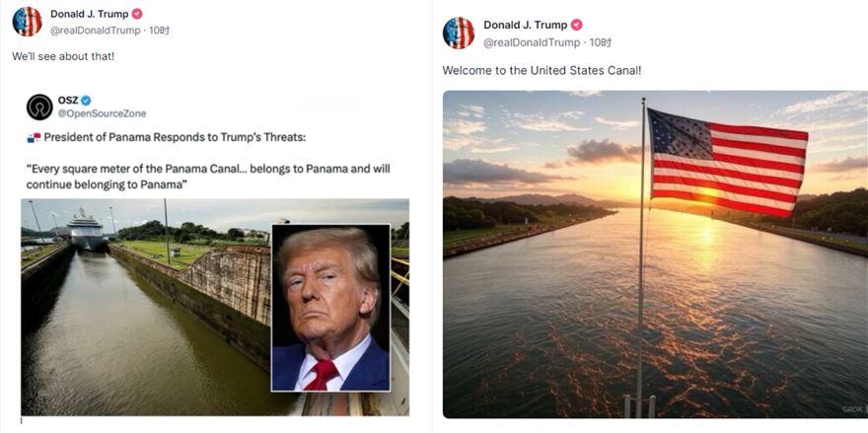Click the right post's profile avatar

click(458, 33)
